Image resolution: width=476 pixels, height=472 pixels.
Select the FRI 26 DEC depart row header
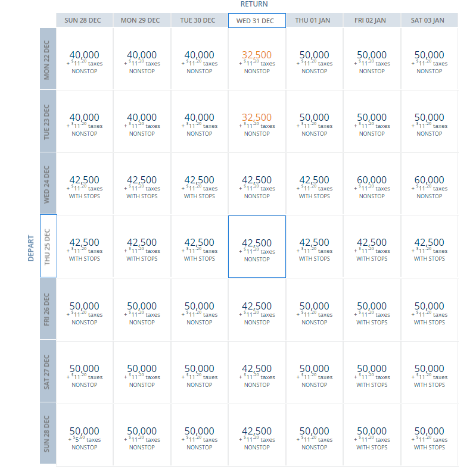coord(48,309)
